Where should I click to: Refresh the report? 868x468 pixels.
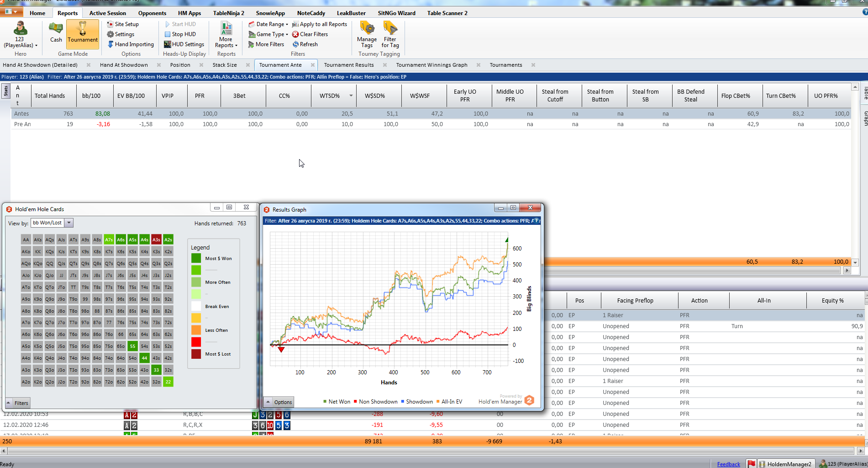pos(305,44)
